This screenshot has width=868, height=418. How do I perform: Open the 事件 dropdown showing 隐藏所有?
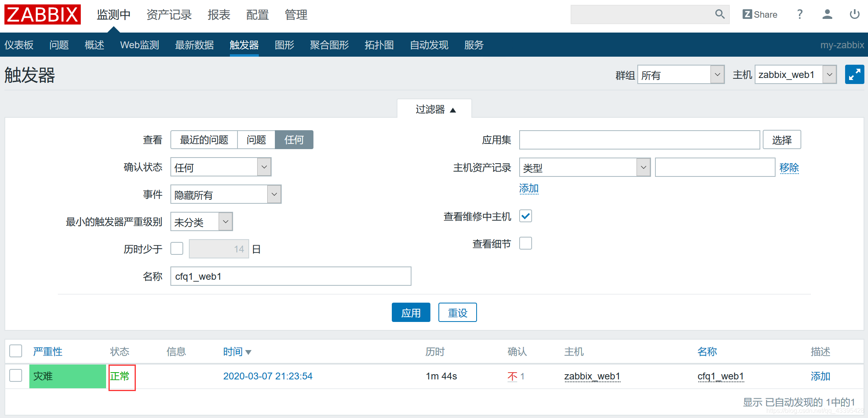click(x=226, y=195)
